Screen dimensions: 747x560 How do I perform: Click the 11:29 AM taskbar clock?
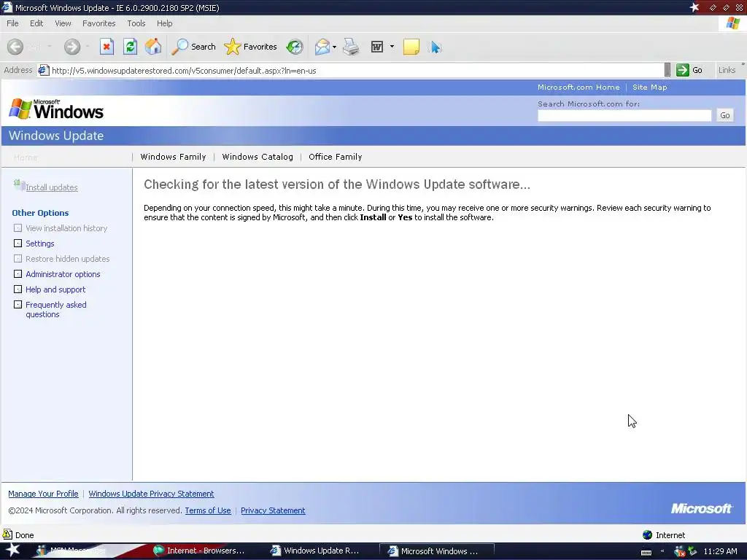point(720,551)
